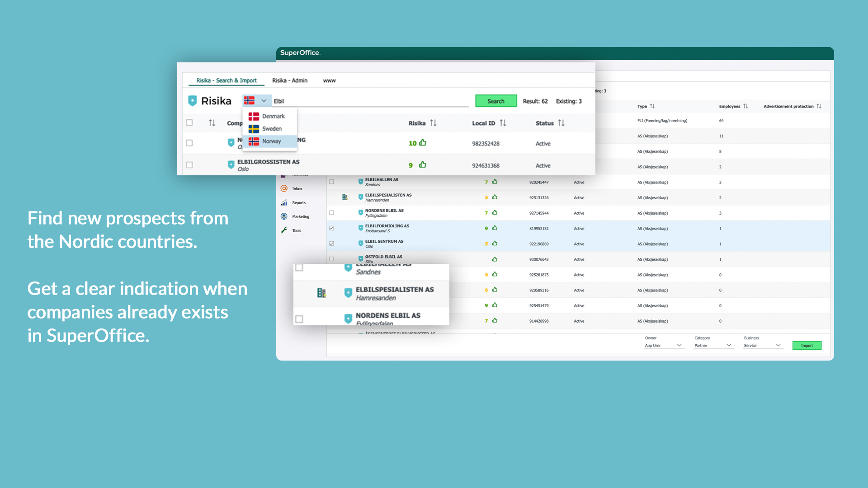Image resolution: width=868 pixels, height=488 pixels.
Task: Sort by Local ID column arrows
Action: (503, 123)
